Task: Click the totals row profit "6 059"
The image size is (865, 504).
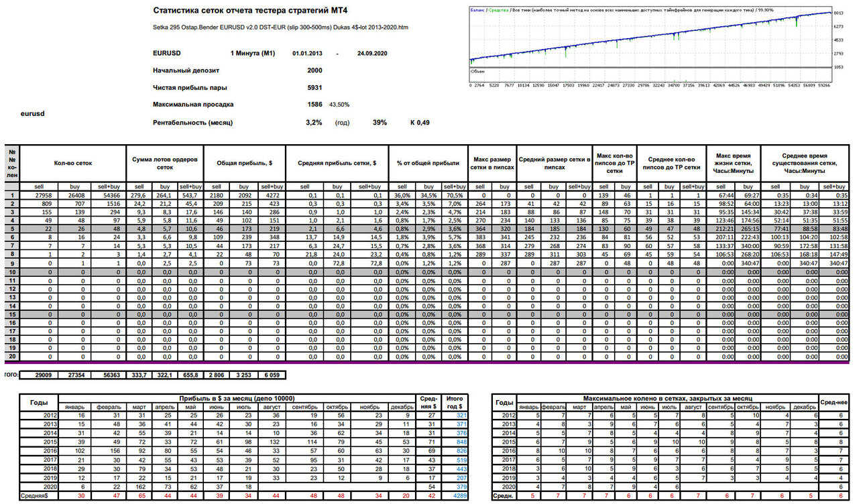Action: coord(270,376)
